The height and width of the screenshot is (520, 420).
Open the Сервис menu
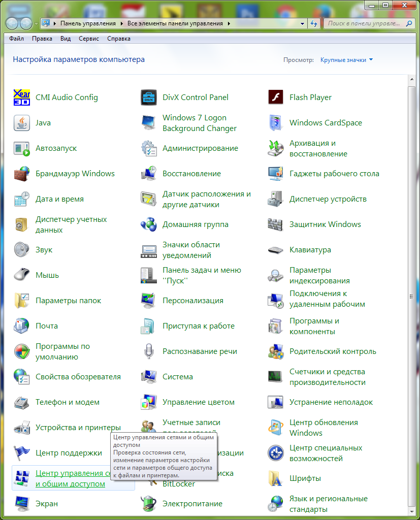(89, 39)
